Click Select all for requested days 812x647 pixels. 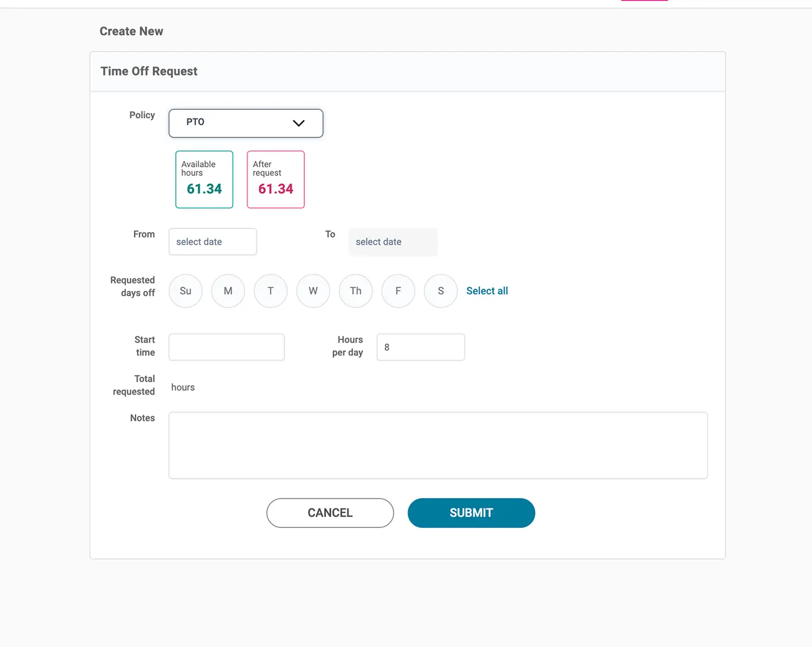pos(487,291)
